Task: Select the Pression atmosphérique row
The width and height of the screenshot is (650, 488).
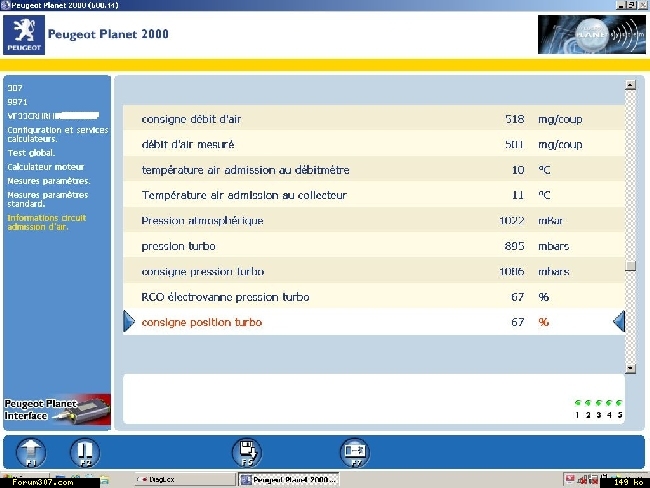Action: click(374, 221)
